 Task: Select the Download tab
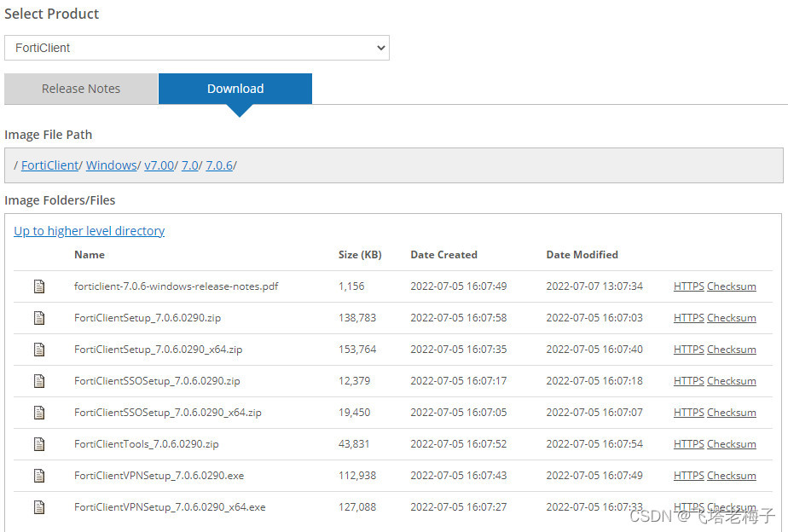(x=235, y=89)
